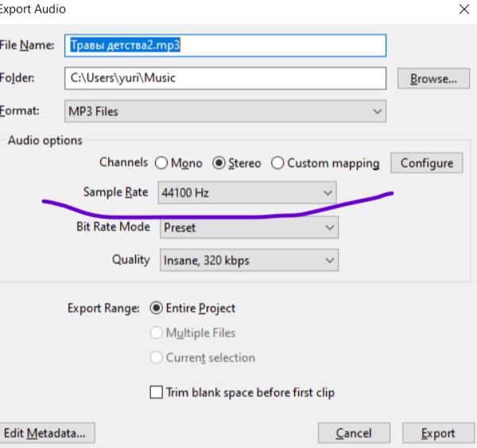
Task: Enable Trim blank space before first clip
Action: pos(157,392)
